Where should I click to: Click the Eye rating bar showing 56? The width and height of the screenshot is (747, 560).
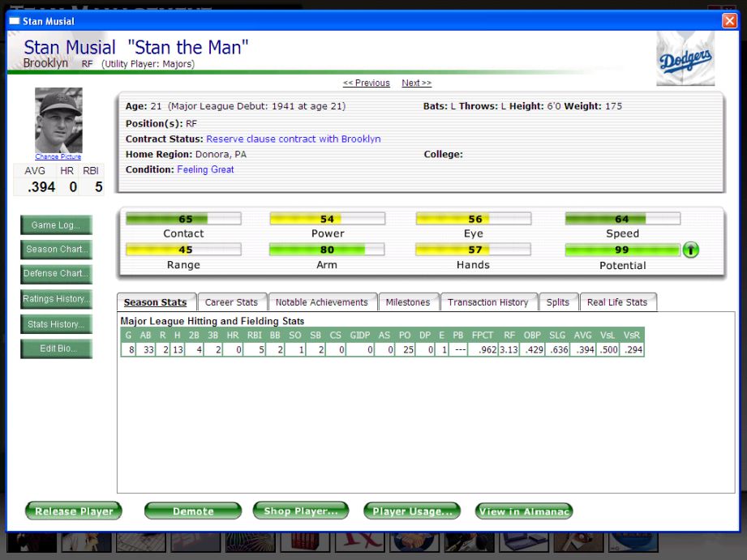(x=474, y=219)
